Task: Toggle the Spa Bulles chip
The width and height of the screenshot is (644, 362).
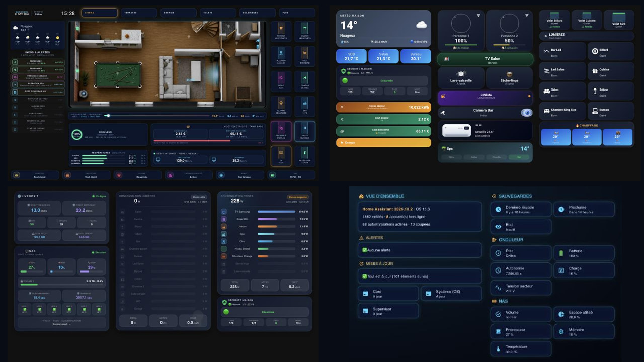Action: 473,157
